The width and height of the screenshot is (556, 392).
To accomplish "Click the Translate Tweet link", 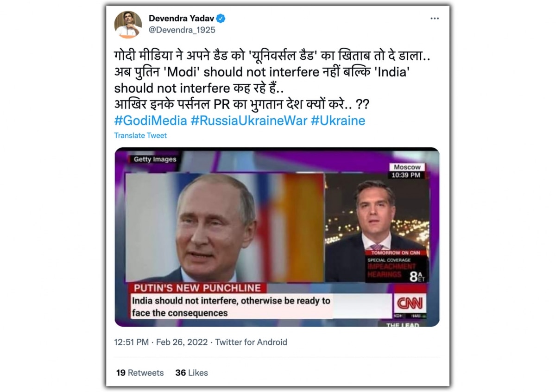I will pyautogui.click(x=140, y=135).
